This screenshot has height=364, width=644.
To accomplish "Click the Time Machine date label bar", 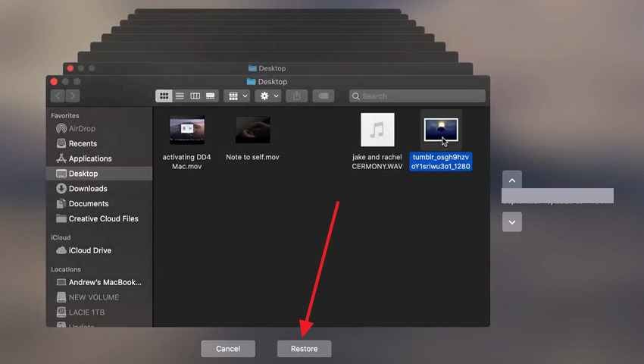I will click(558, 196).
